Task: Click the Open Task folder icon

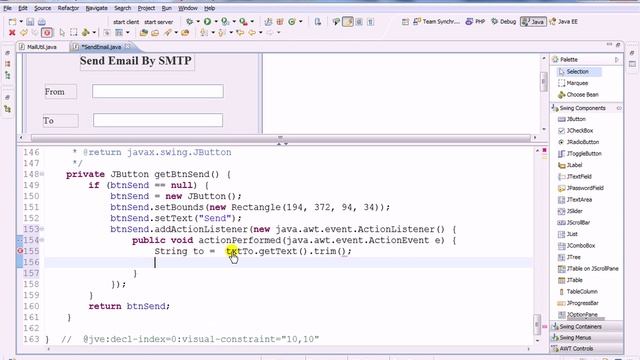Action: 155,33
